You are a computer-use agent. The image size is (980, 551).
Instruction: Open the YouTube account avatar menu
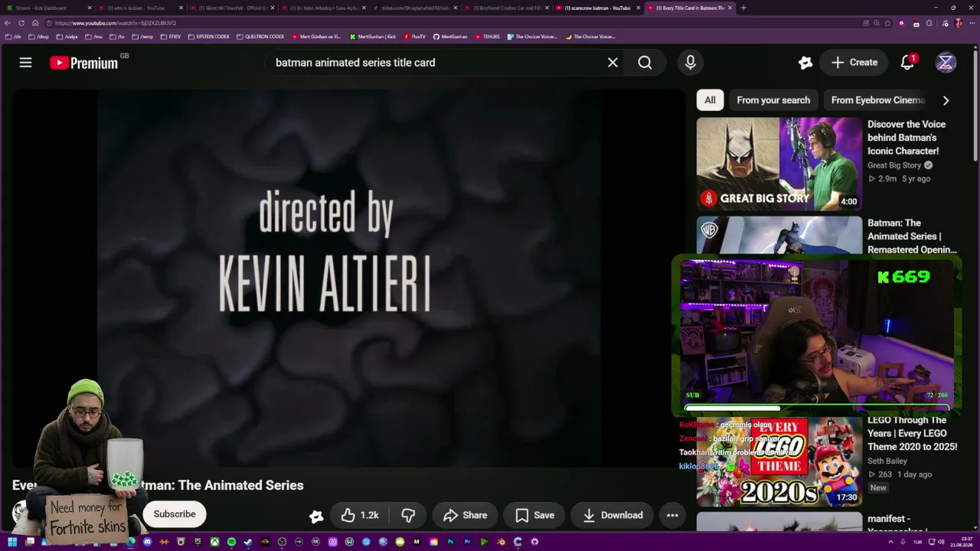coord(946,63)
